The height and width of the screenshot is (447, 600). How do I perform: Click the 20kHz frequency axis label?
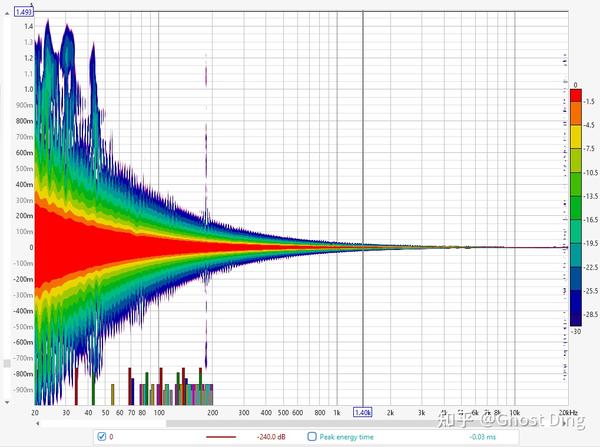568,413
